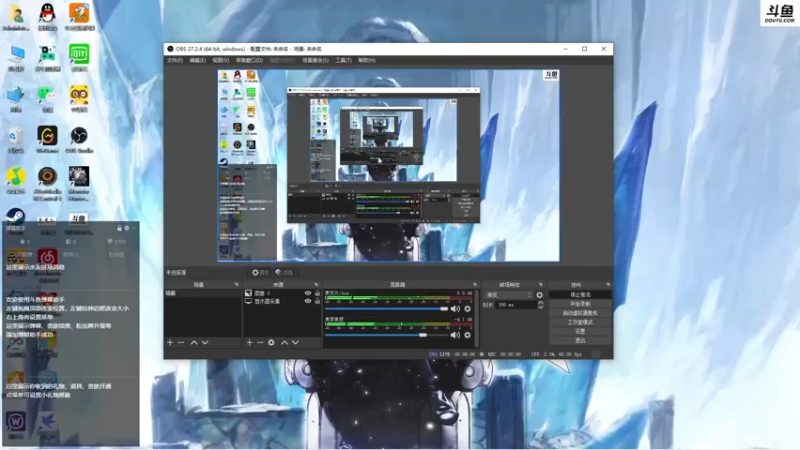
Task: Move scene up in the Scenes panel
Action: tap(194, 342)
